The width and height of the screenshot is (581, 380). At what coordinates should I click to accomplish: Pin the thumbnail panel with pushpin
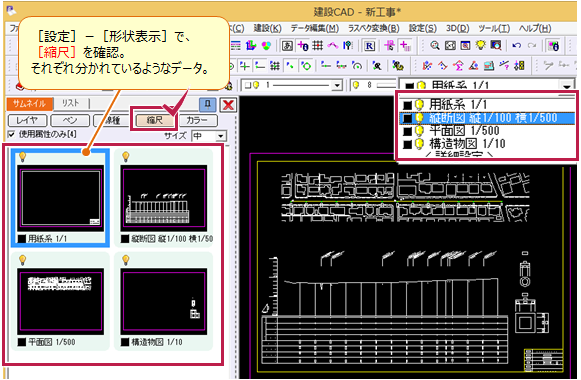point(208,105)
